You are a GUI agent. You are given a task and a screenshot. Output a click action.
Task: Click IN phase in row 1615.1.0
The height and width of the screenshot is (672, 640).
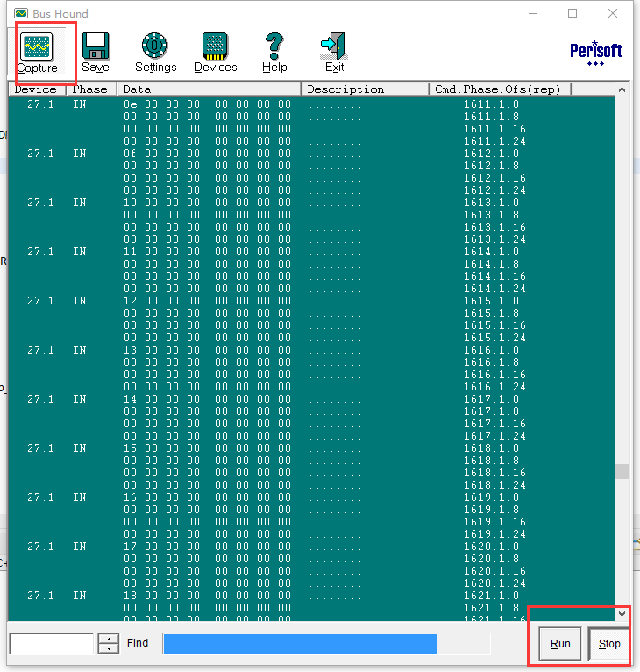click(x=80, y=301)
